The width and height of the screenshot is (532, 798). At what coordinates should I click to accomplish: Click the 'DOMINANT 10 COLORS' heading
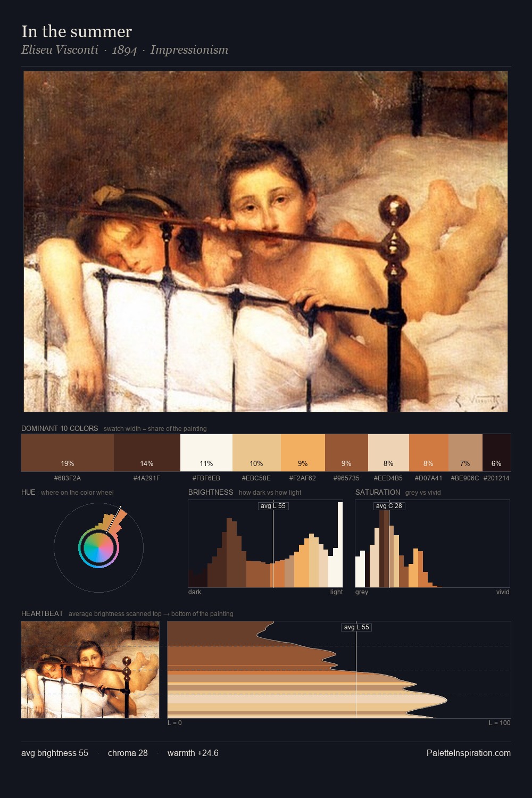point(60,428)
